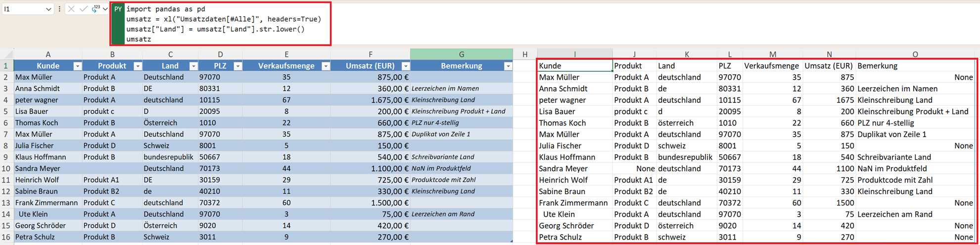Open the Name Box dropdown arrow

coord(48,9)
